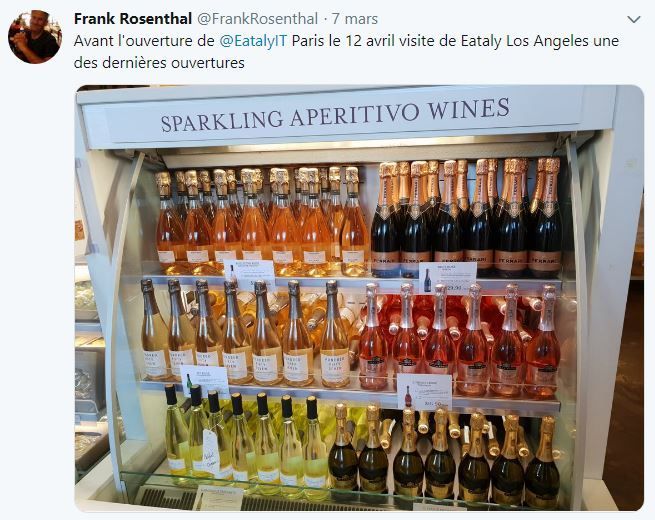
Task: Expand the tweet options chevron
Action: point(634,19)
